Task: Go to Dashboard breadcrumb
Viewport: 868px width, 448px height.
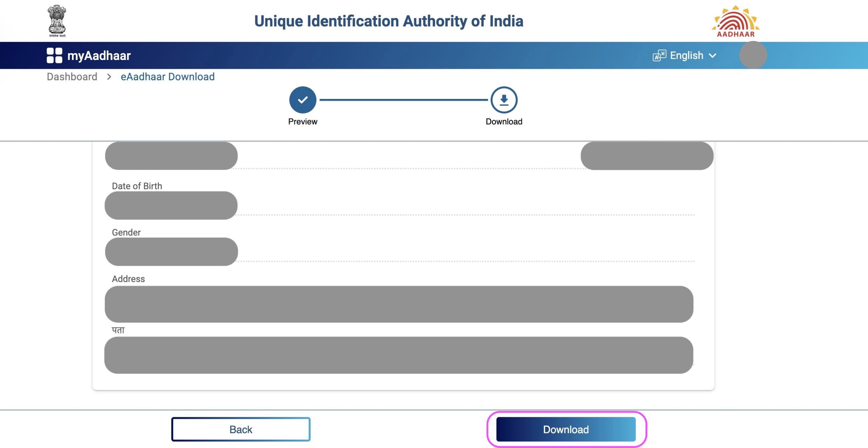Action: [x=72, y=77]
